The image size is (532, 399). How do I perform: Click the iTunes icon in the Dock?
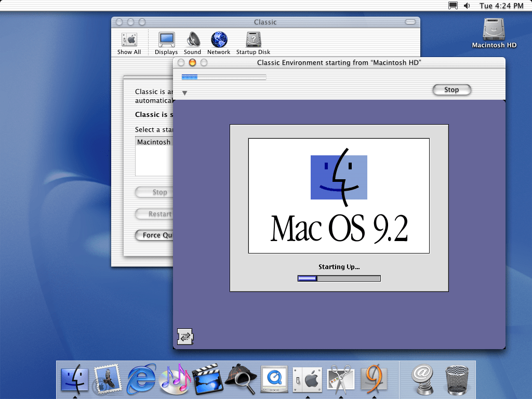(x=175, y=378)
